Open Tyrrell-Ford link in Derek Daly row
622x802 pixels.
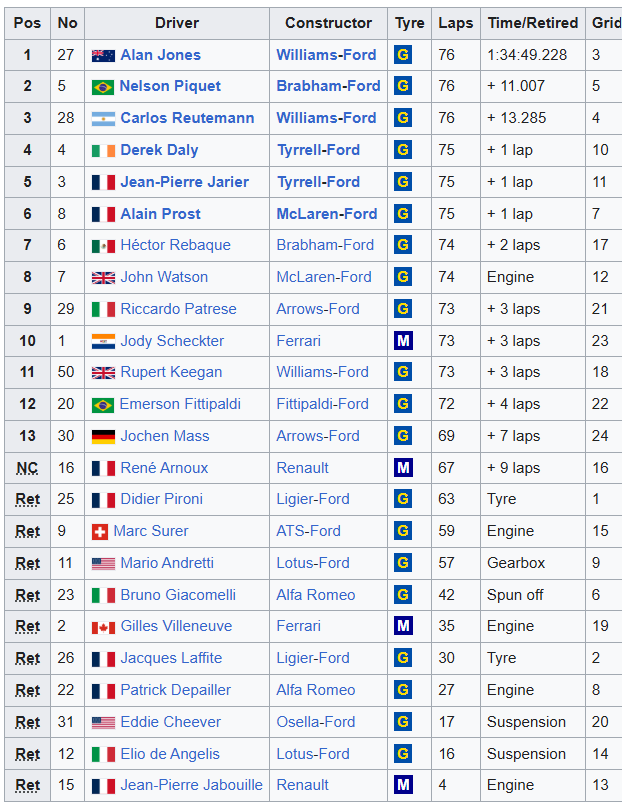[318, 150]
